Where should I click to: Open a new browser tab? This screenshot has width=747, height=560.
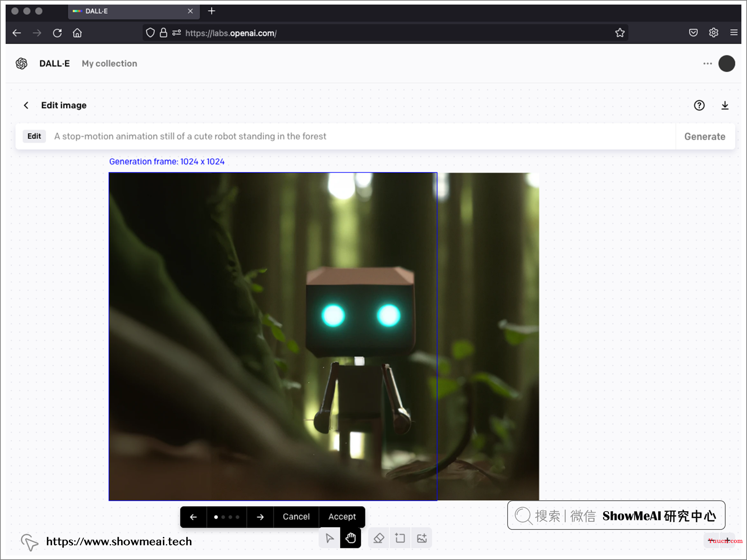pyautogui.click(x=211, y=11)
